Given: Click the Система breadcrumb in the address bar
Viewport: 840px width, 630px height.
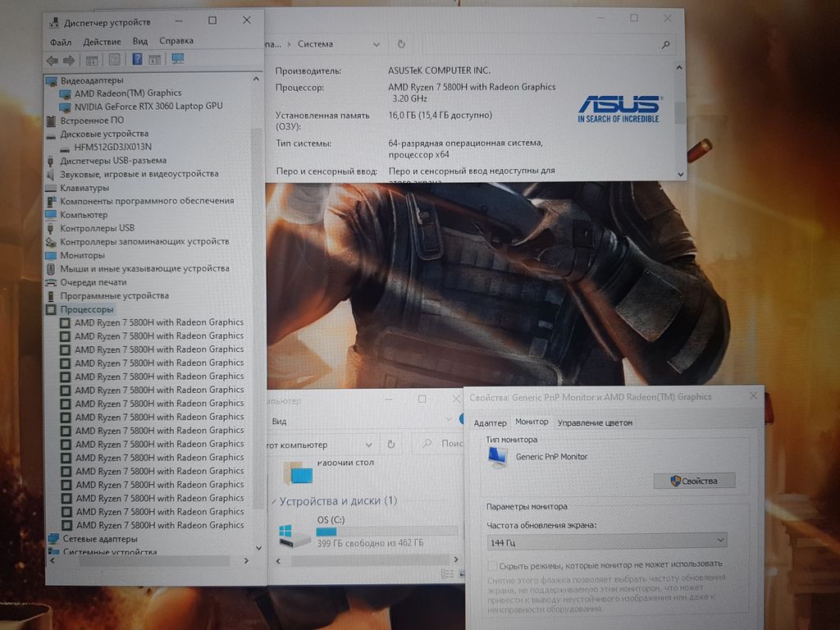Looking at the screenshot, I should [x=315, y=44].
